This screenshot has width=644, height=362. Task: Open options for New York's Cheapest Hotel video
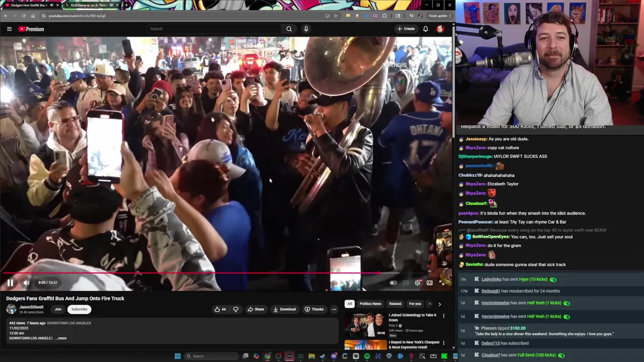[443, 343]
